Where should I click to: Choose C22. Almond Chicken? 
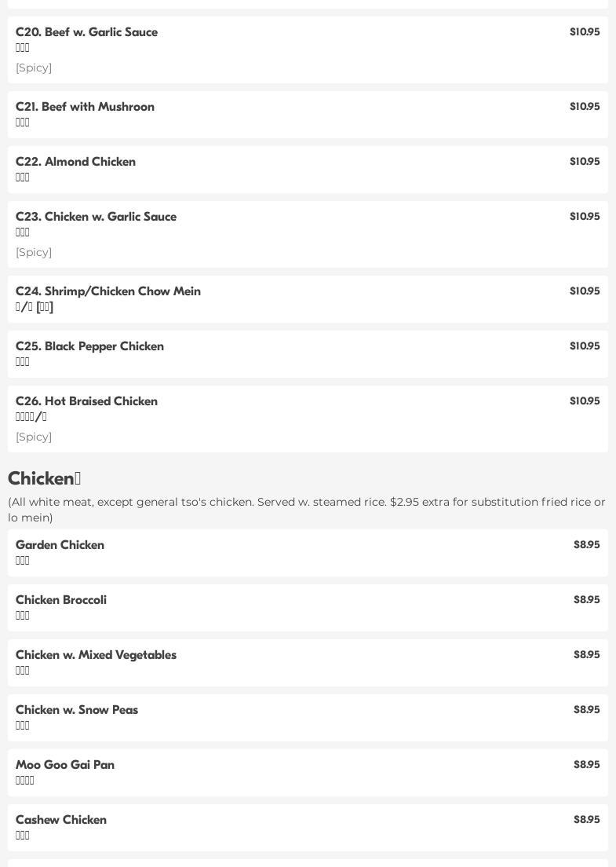coord(76,162)
